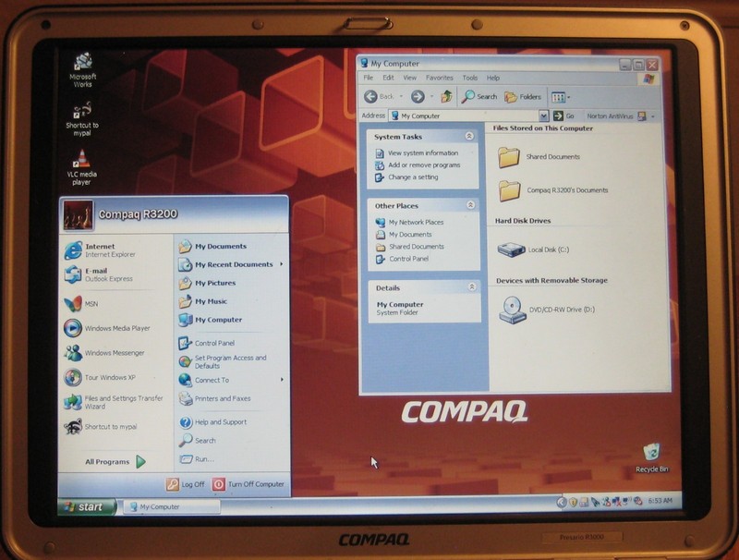Toggle the Folders pane button
This screenshot has width=739, height=560.
pos(523,97)
